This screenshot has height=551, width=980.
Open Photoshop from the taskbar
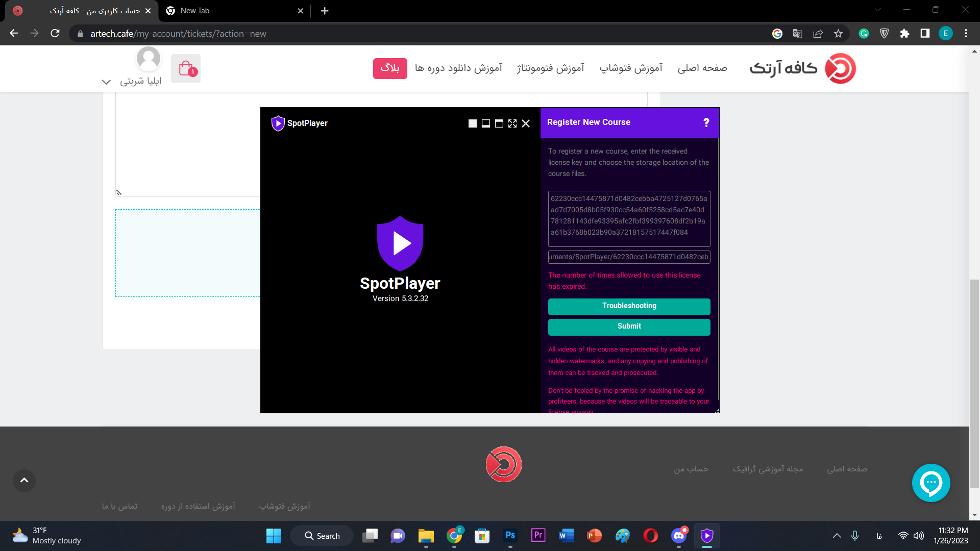tap(510, 536)
